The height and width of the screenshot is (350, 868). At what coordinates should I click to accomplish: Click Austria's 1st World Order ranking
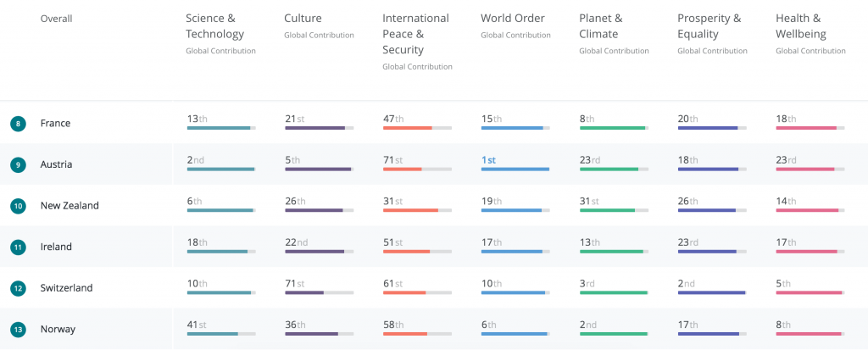[x=488, y=160]
